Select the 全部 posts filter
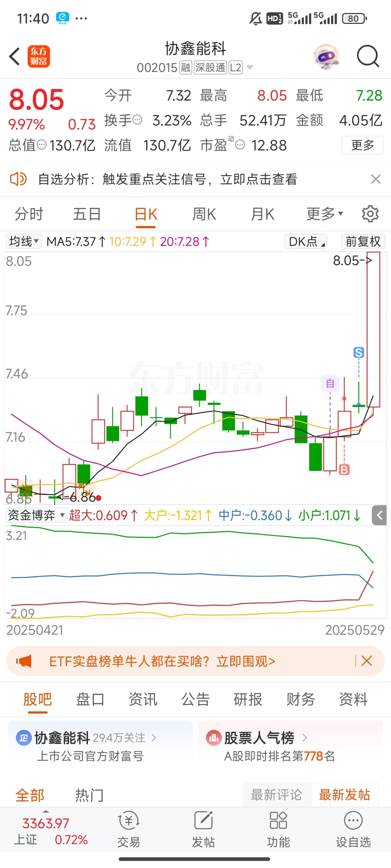Viewport: 391px width, 868px height. [30, 795]
